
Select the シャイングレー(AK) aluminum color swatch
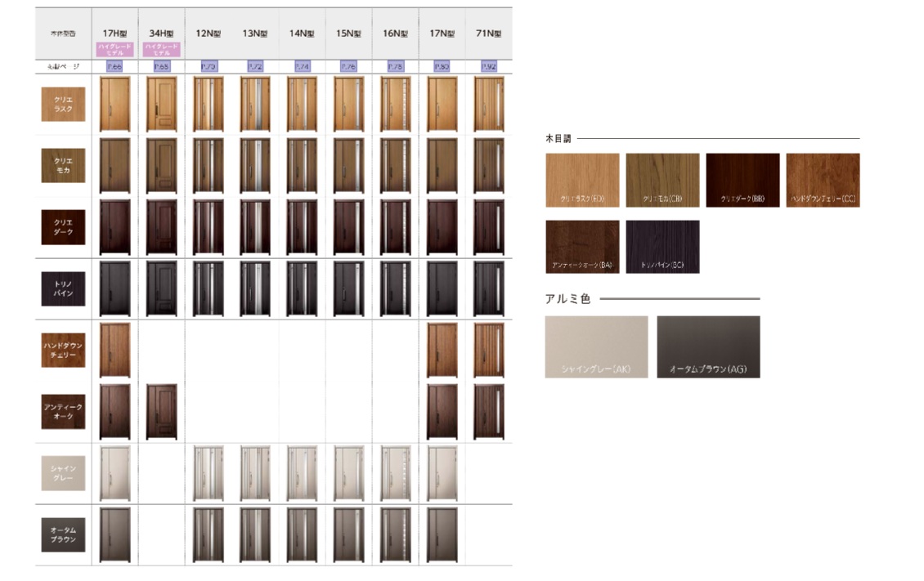click(x=596, y=347)
